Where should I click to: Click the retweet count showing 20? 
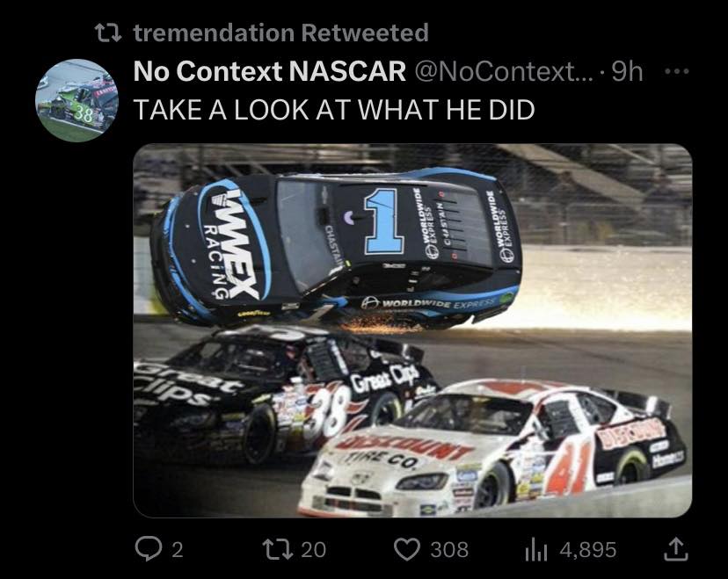[313, 550]
